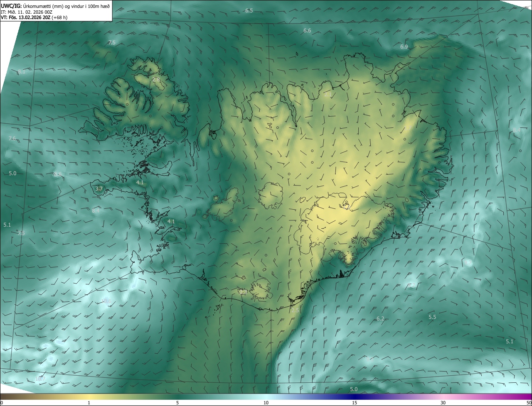Pick the magenta colorbar segment near 50
532x406 pixels.
tap(526, 396)
